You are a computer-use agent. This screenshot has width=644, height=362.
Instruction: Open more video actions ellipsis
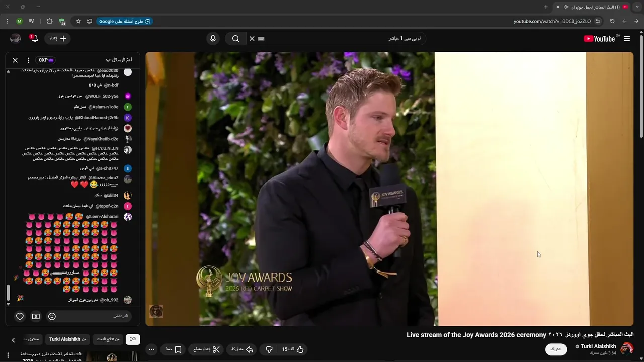click(x=151, y=349)
